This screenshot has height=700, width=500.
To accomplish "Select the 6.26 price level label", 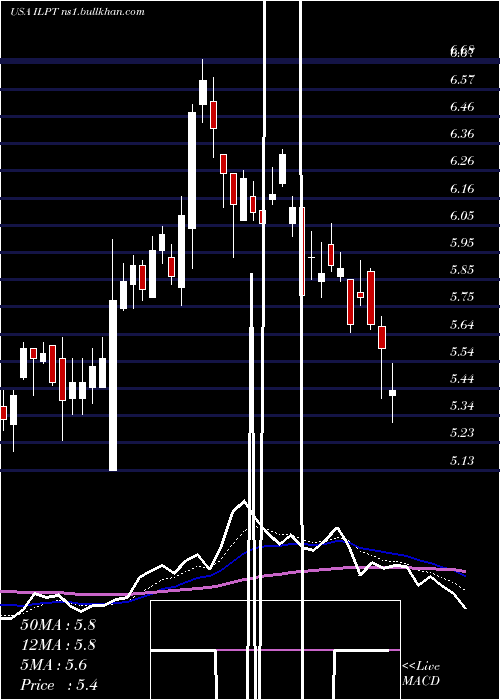I will coord(462,161).
